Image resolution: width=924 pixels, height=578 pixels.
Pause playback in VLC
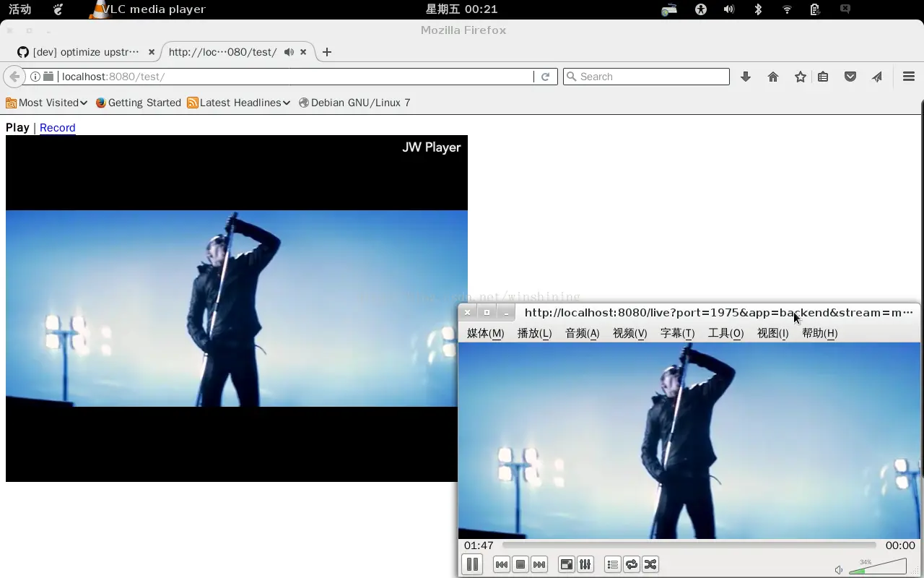[x=472, y=564]
